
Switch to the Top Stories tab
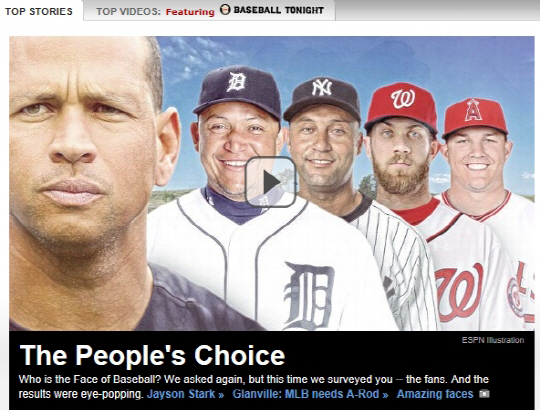pos(39,11)
